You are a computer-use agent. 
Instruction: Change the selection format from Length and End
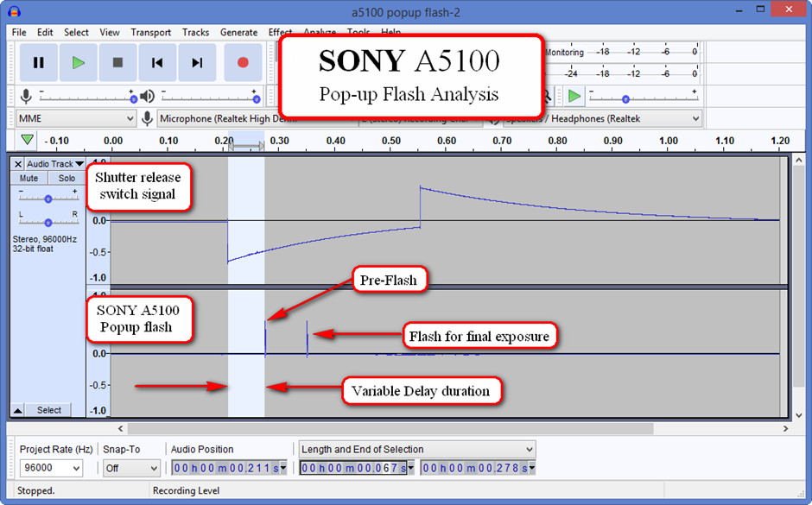(x=417, y=449)
